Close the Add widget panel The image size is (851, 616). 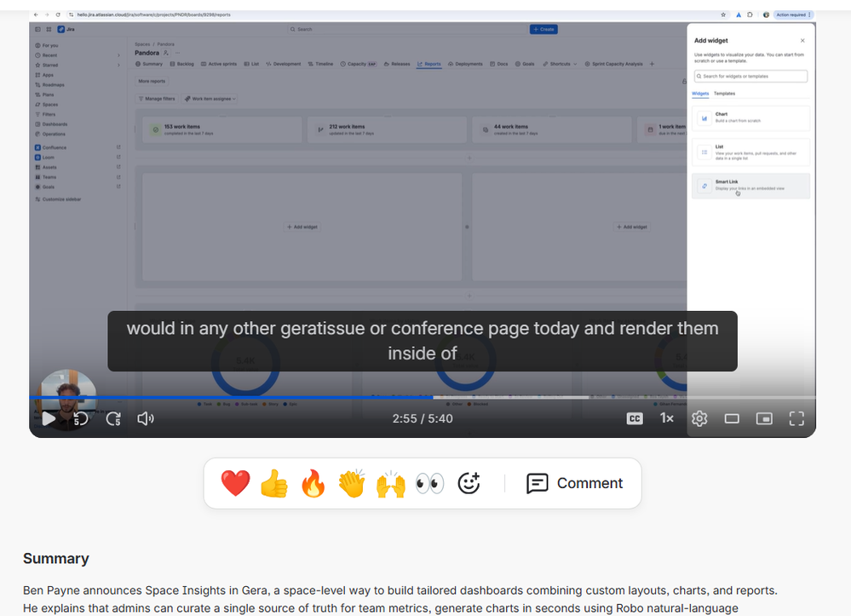coord(802,41)
